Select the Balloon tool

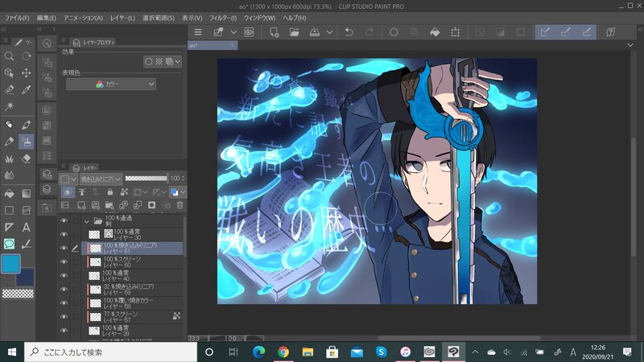tap(9, 244)
